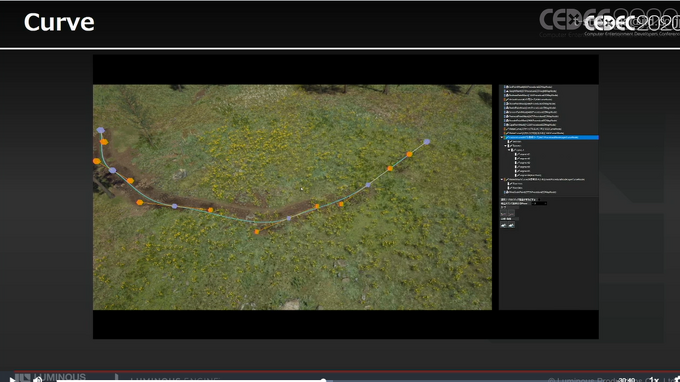Open playback speed 1x option
This screenshot has height=382, width=680.
654,380
